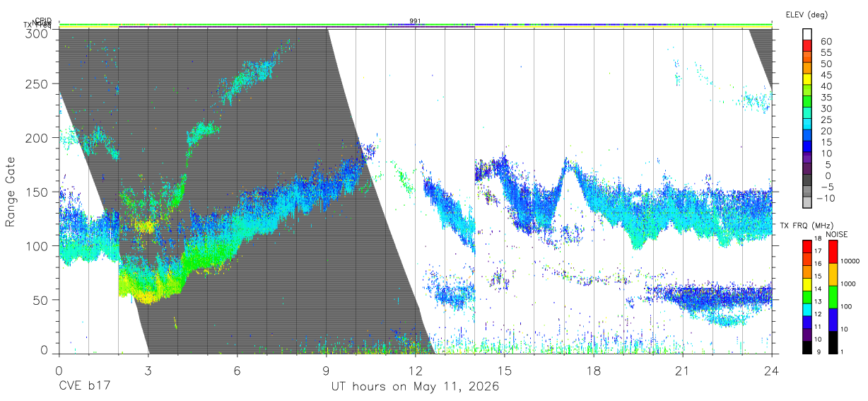The image size is (868, 401).
Task: Pick the black segment of NOISE colorbar
Action: (832, 341)
